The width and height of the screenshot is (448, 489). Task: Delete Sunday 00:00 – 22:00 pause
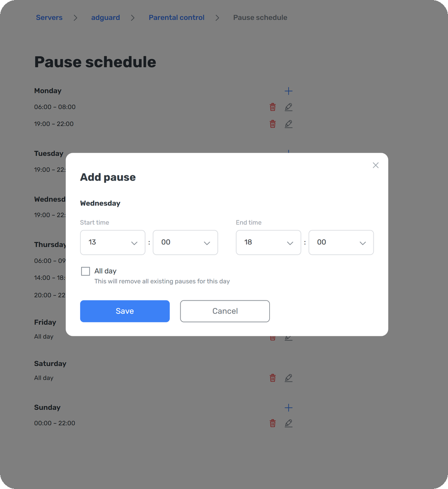(272, 423)
